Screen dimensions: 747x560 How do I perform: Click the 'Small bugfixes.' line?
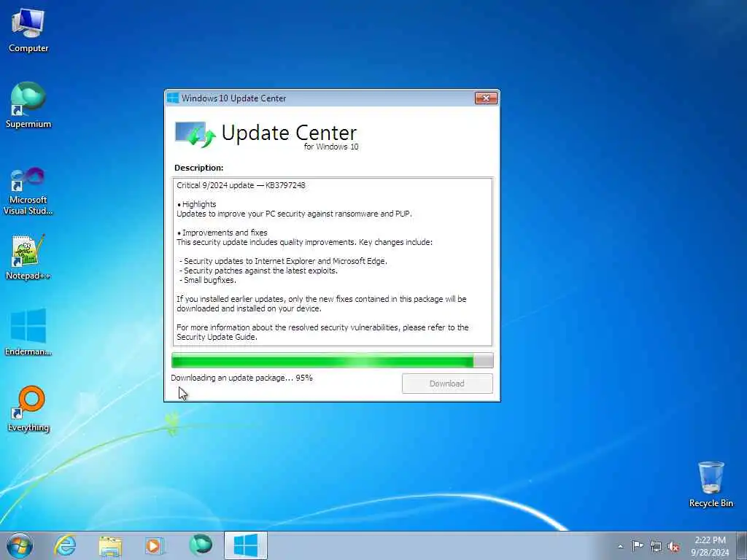coord(208,280)
